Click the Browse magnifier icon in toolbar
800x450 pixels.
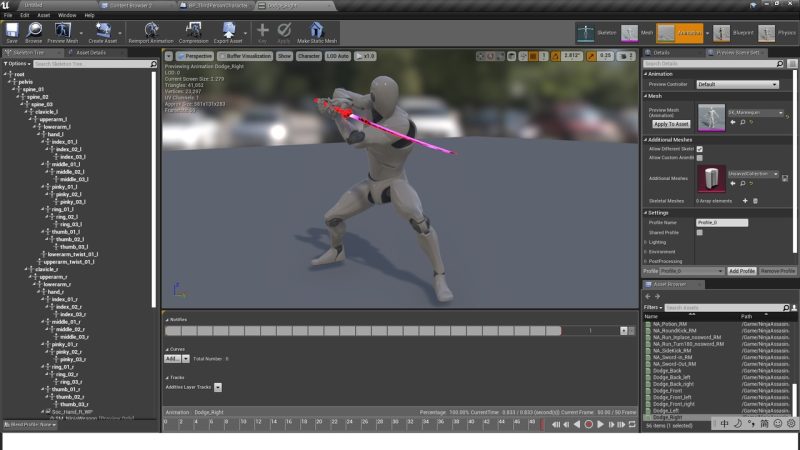(34, 31)
